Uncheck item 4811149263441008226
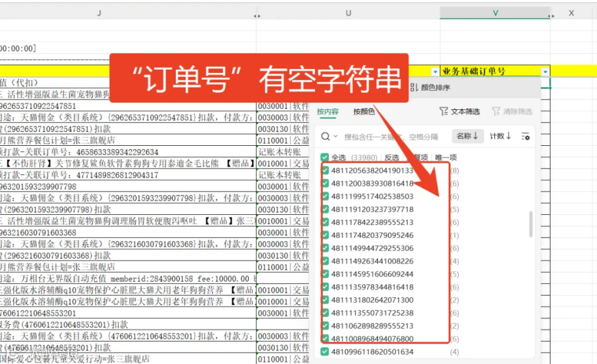597x364 pixels. tap(325, 261)
